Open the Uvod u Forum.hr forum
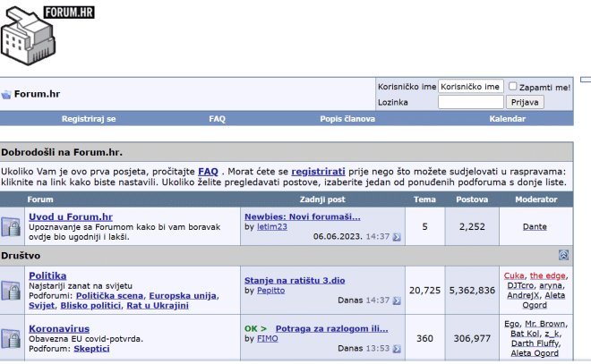591x364 pixels. (71, 216)
